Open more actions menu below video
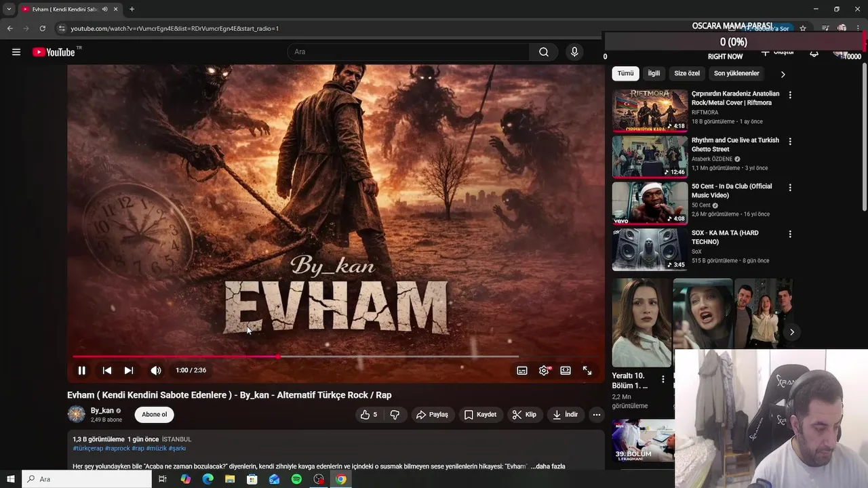The width and height of the screenshot is (868, 488). coord(597,415)
